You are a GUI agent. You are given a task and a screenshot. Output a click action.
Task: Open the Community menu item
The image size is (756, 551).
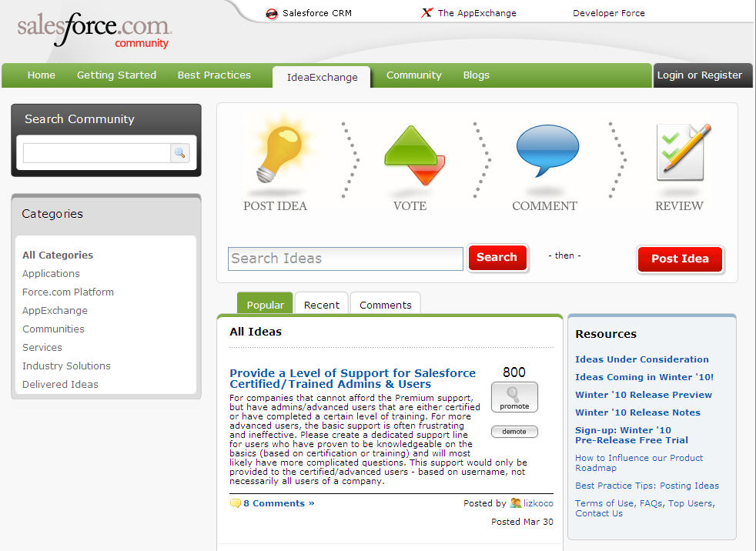click(x=413, y=75)
